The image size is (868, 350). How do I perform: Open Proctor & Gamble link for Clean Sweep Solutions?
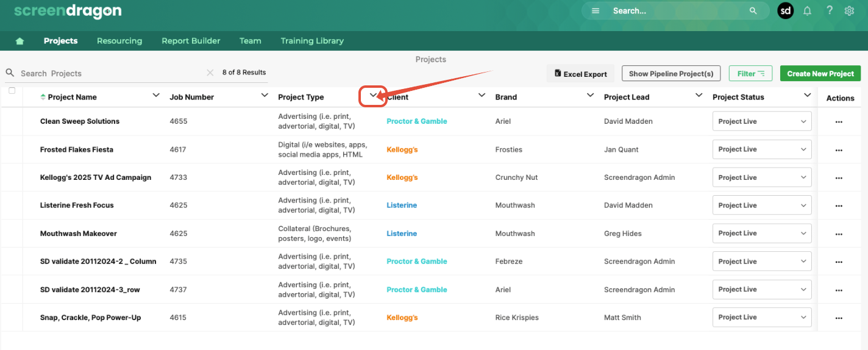coord(417,121)
